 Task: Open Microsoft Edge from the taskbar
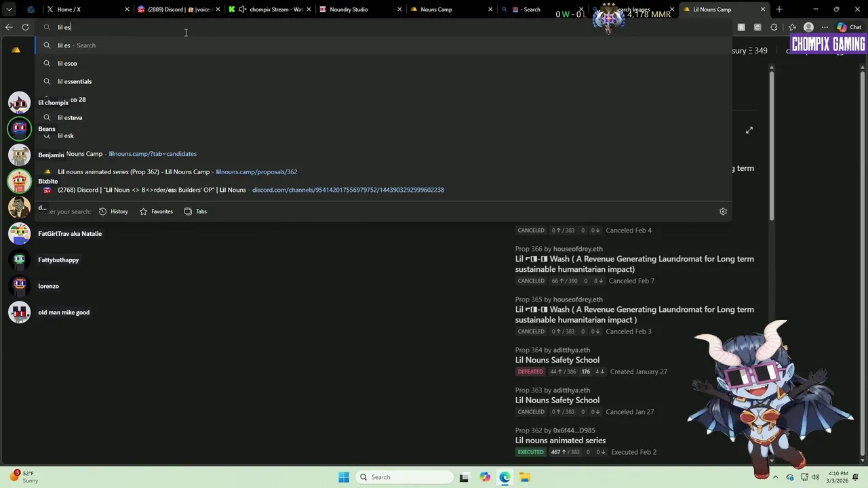[x=505, y=477]
